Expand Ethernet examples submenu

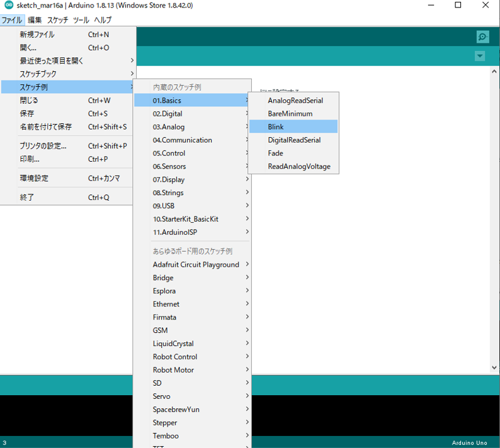192,304
